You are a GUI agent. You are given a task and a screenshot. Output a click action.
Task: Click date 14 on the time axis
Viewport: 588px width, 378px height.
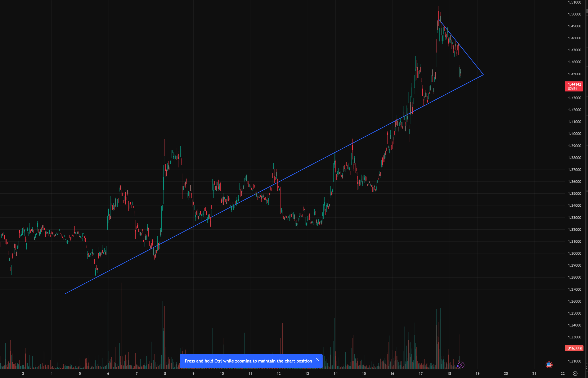(335, 374)
